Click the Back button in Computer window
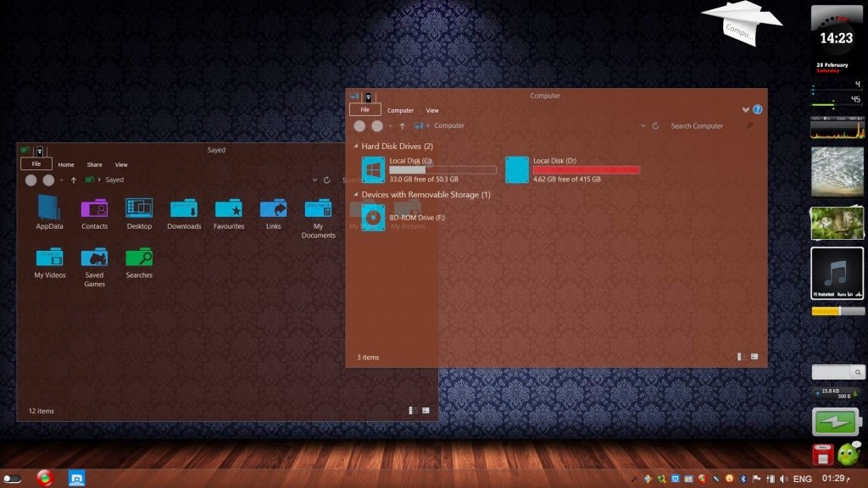The image size is (868, 488). [359, 126]
